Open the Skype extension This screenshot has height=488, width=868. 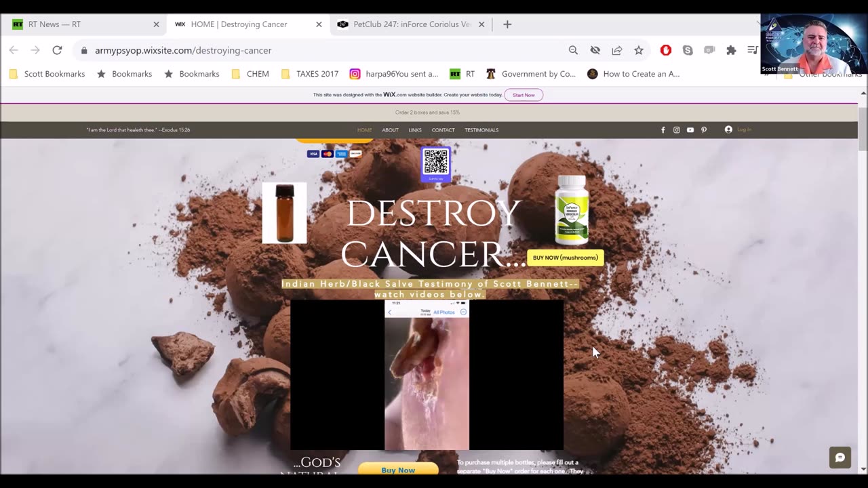pyautogui.click(x=688, y=50)
